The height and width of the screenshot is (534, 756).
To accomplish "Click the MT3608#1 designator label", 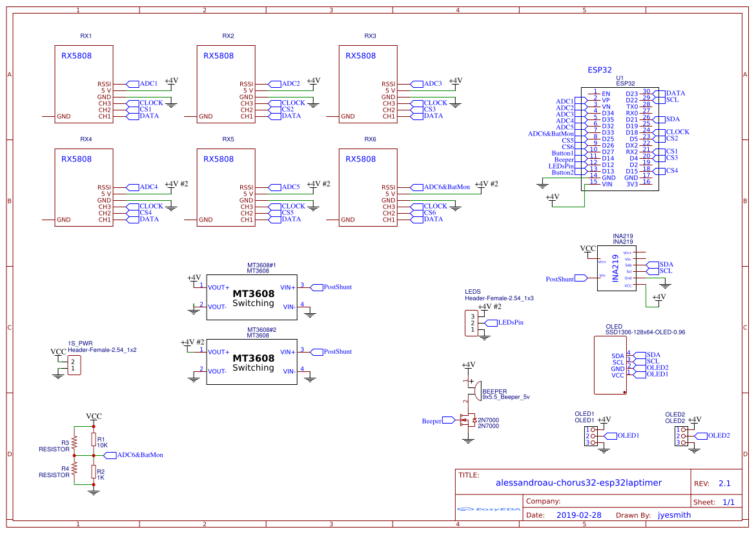I will (x=261, y=265).
